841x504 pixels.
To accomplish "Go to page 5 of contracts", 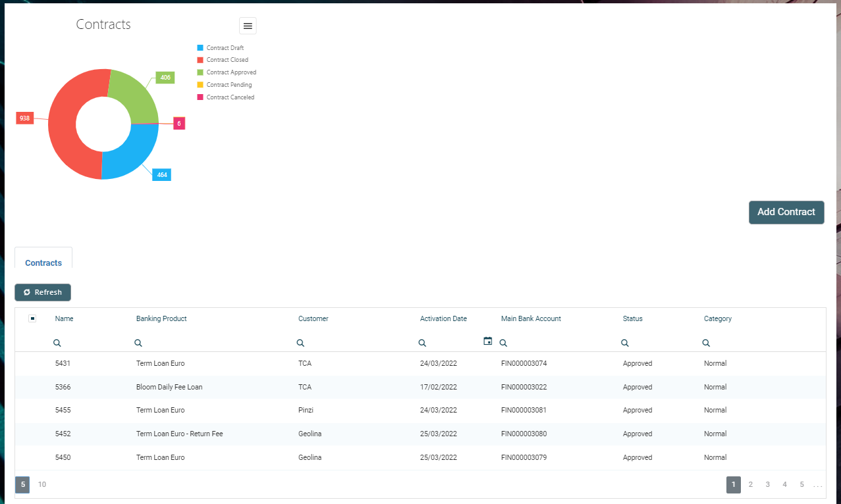I will [x=801, y=485].
